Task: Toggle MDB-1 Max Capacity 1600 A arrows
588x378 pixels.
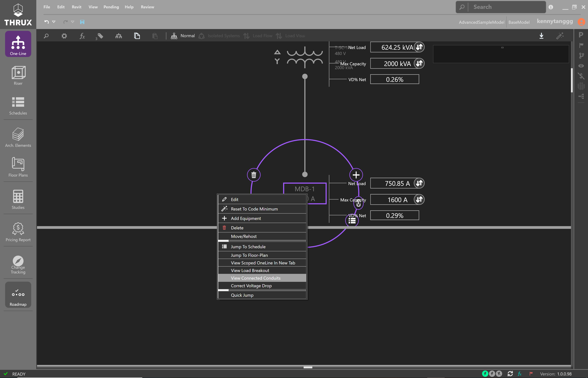Action: pyautogui.click(x=419, y=199)
